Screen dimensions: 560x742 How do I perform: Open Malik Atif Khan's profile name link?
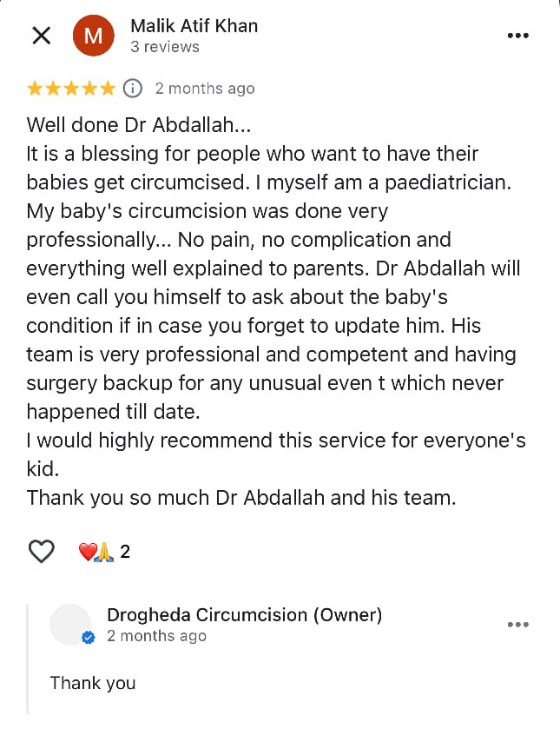[x=194, y=26]
